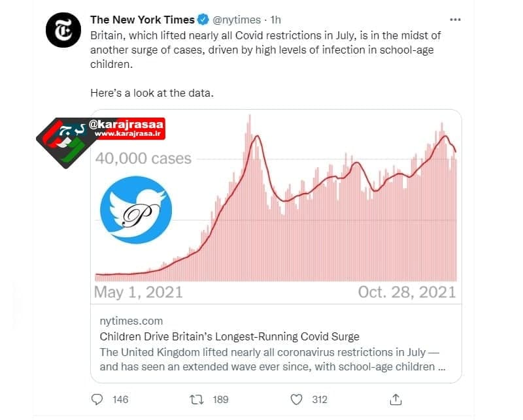Viewport: 523px width, 420px height.
Task: Open the @nytimes handle link
Action: pos(237,20)
